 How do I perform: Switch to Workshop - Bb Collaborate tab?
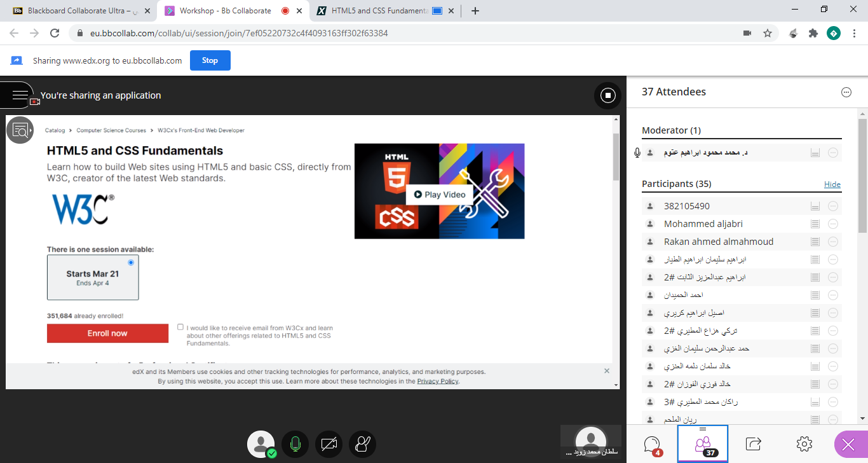coord(231,11)
